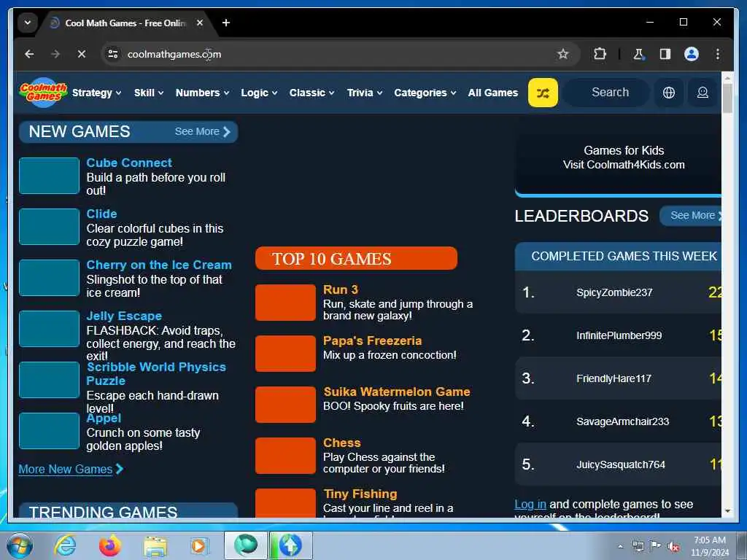Go forward to next page
The image size is (747, 560).
55,54
